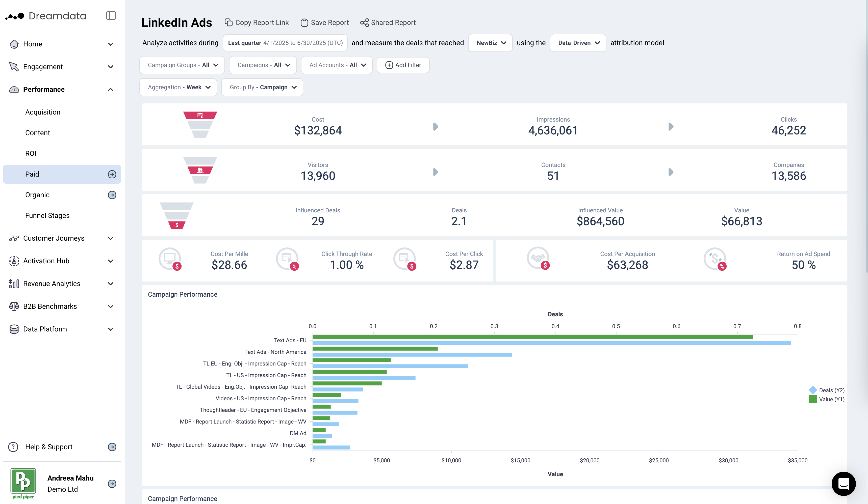Expand the Home menu chevron
This screenshot has width=868, height=504.
tap(111, 44)
